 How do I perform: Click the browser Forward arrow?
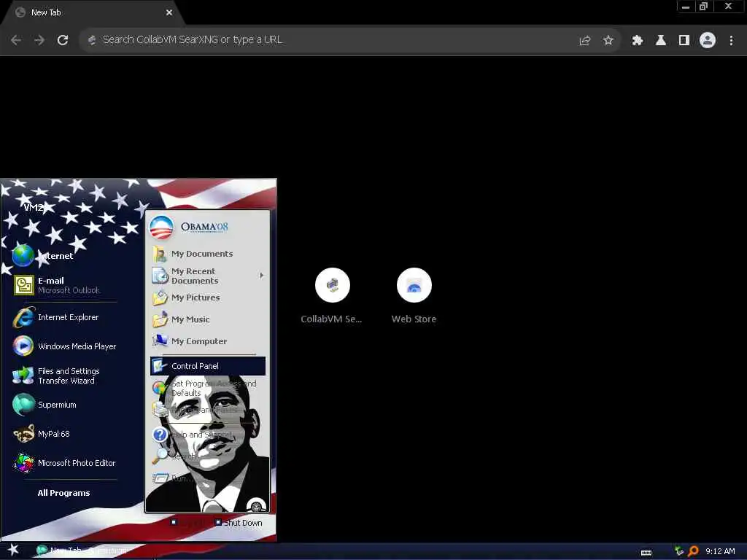pyautogui.click(x=39, y=40)
